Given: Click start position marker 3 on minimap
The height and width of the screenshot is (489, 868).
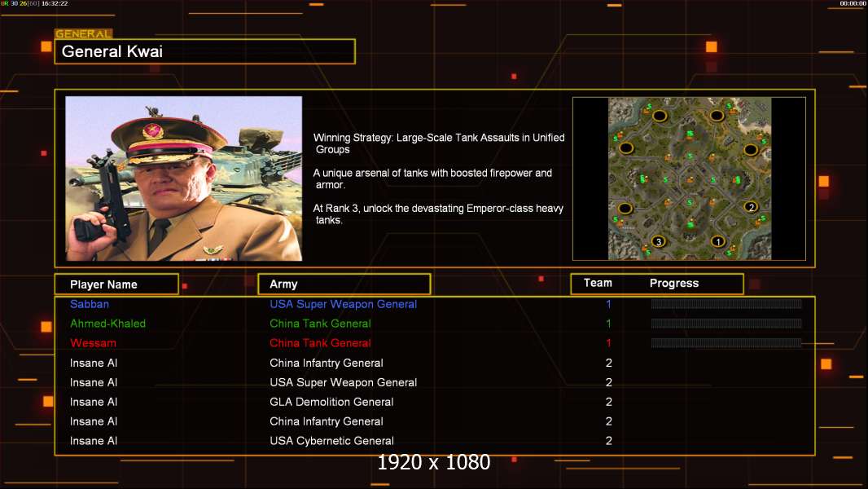Looking at the screenshot, I should [x=658, y=241].
